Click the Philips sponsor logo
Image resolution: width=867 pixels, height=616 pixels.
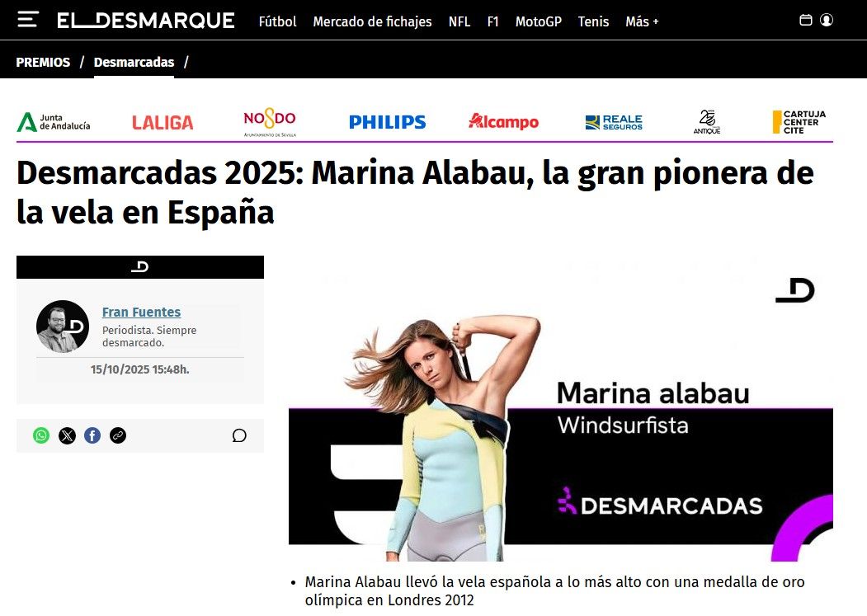[x=387, y=122]
